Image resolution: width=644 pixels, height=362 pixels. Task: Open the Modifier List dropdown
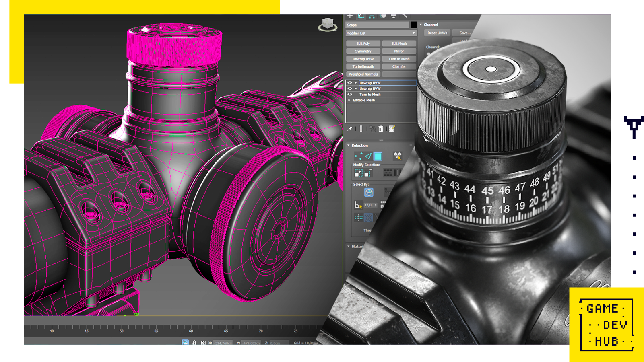tap(381, 33)
